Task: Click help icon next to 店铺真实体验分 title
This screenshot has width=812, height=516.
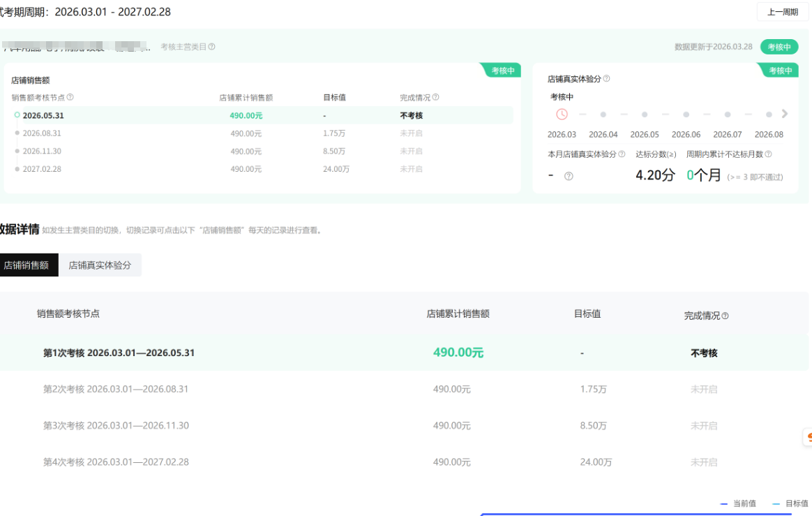Action: (606, 78)
